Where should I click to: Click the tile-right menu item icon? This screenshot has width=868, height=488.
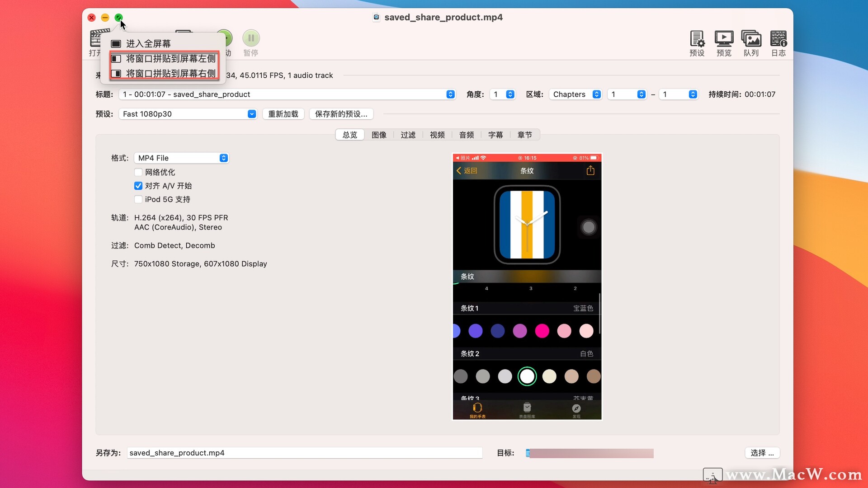pos(116,74)
